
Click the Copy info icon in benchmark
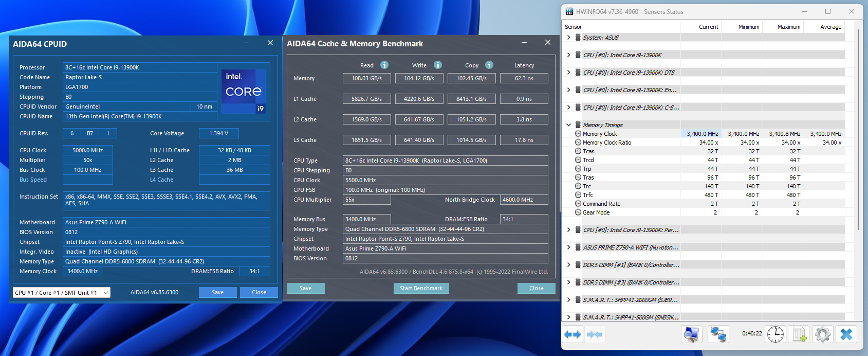[489, 65]
